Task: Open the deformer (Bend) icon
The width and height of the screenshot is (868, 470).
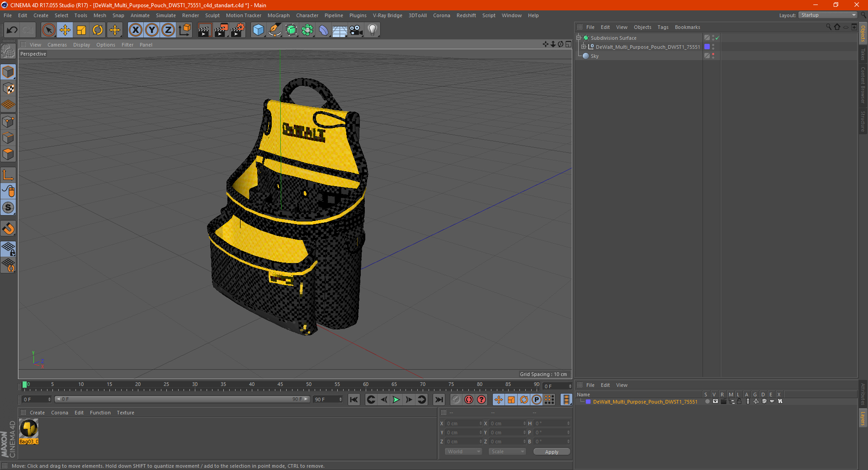Action: point(324,30)
